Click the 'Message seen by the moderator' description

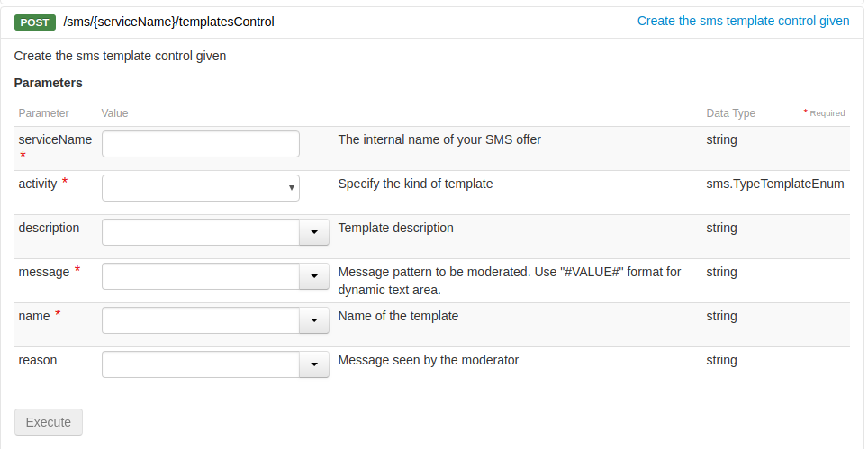pos(428,360)
